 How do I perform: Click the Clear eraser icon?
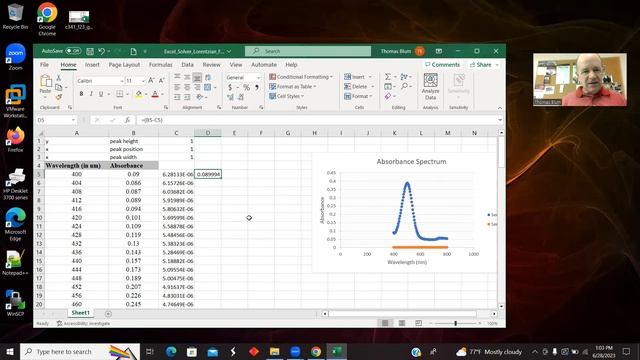pyautogui.click(x=388, y=96)
